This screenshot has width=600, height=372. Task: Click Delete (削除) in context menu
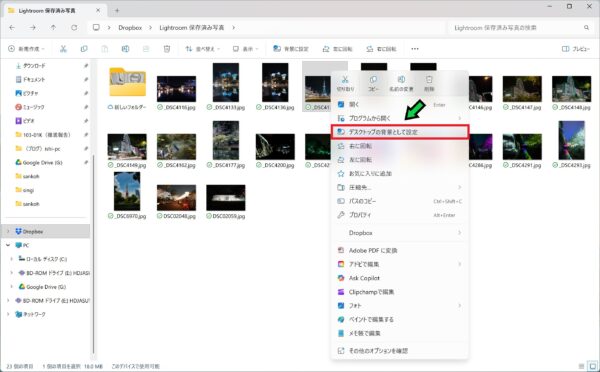click(x=429, y=83)
